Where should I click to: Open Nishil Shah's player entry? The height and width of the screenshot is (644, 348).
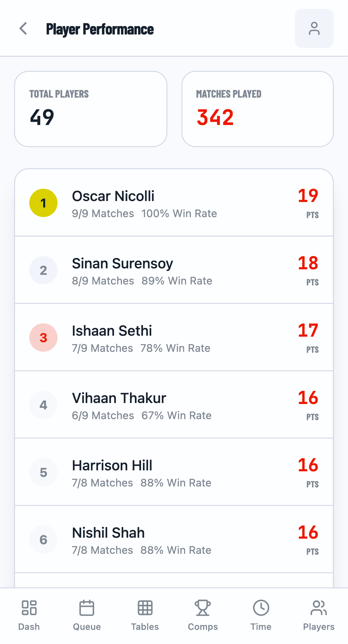[x=174, y=540]
